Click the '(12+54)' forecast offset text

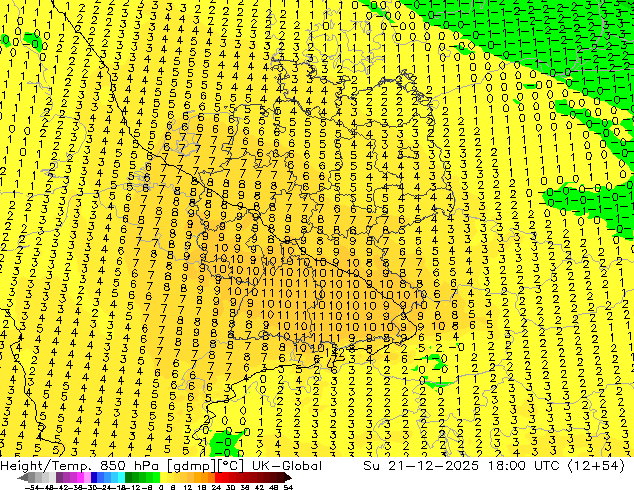tap(596, 466)
